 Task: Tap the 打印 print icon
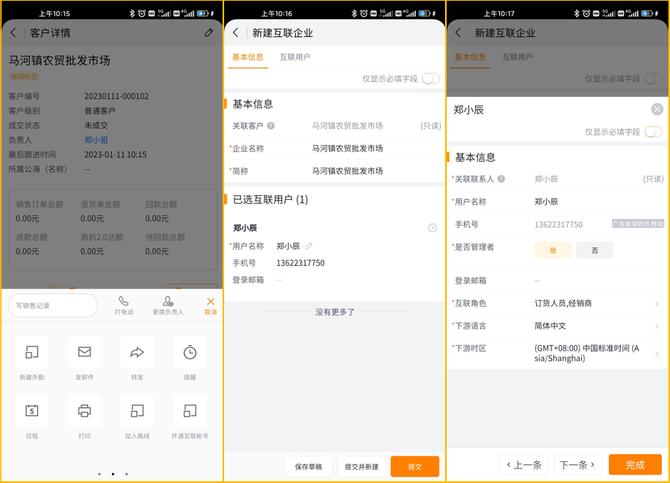tap(84, 411)
